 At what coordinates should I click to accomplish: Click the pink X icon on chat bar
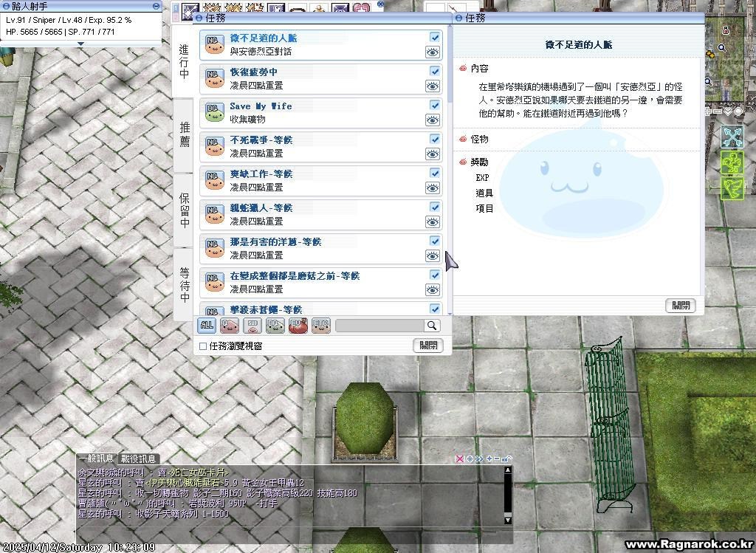(459, 458)
